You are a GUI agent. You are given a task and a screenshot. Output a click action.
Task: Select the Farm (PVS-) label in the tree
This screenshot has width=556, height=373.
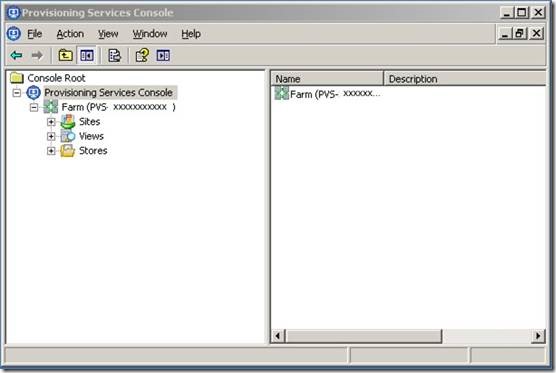[118, 107]
